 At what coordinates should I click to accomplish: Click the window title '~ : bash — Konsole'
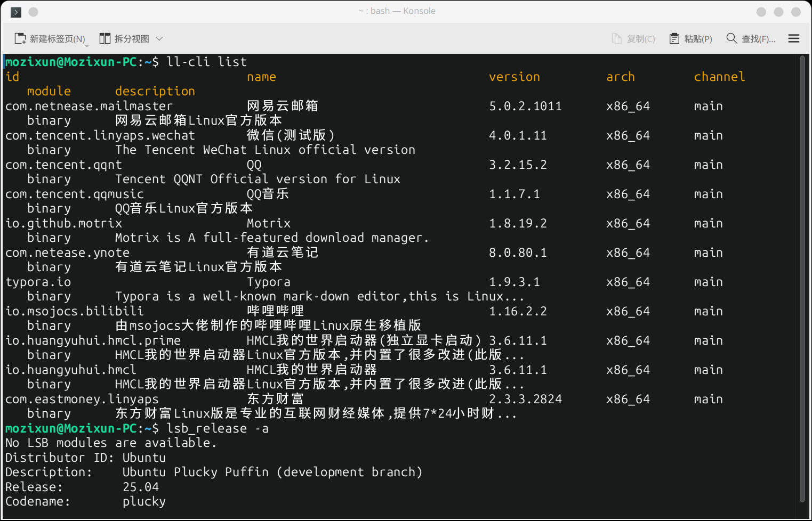click(397, 11)
